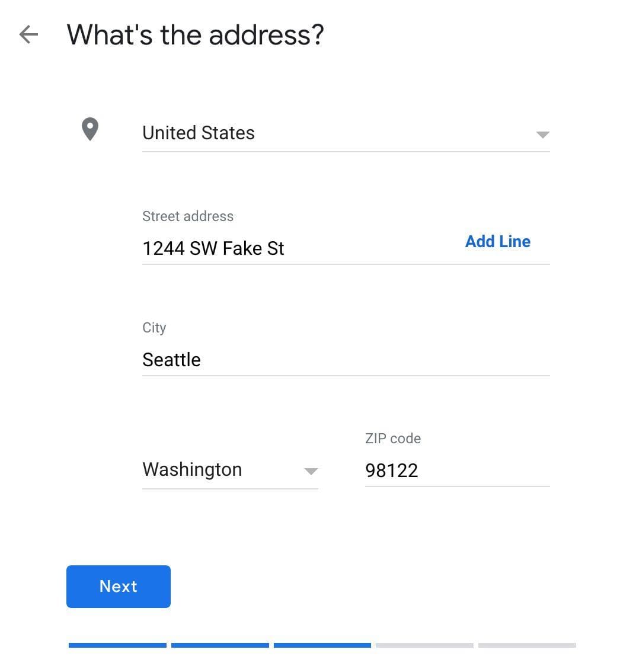The image size is (620, 672).
Task: Click the location pin icon
Action: pos(90,129)
